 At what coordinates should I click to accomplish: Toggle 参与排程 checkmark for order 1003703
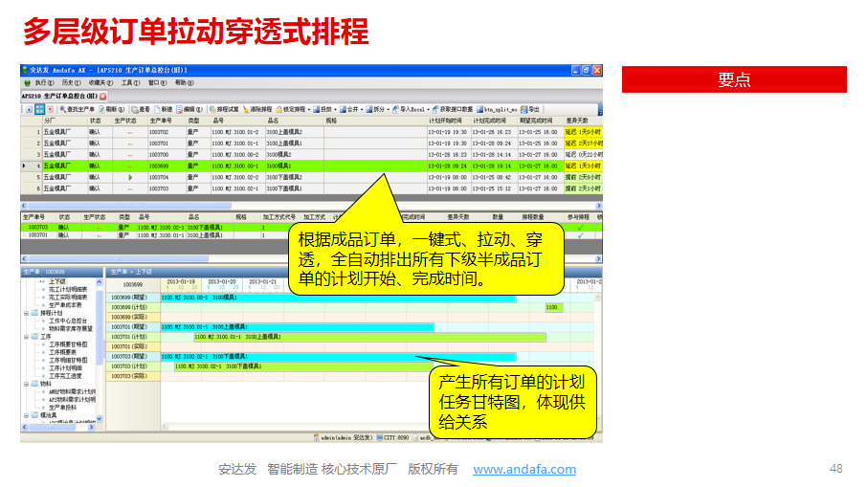(x=580, y=227)
